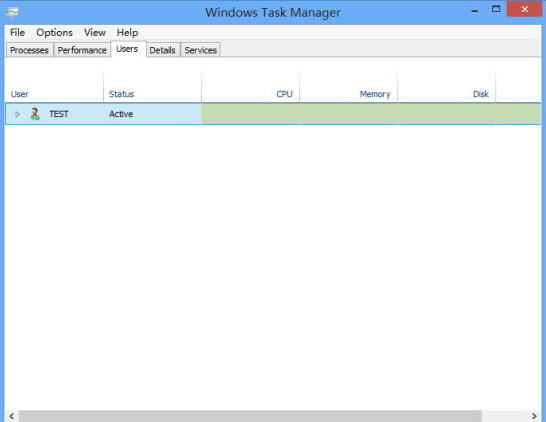Switch to the Processes tab
Screen dimensions: 546x422
coord(30,50)
